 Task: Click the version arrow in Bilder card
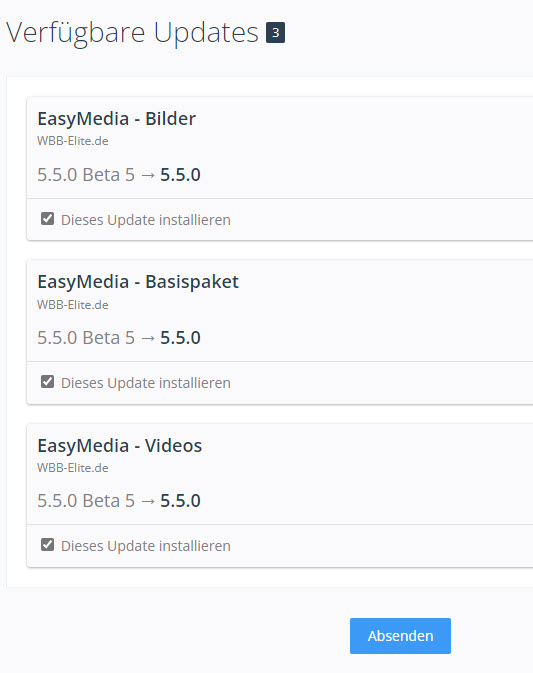click(x=148, y=176)
